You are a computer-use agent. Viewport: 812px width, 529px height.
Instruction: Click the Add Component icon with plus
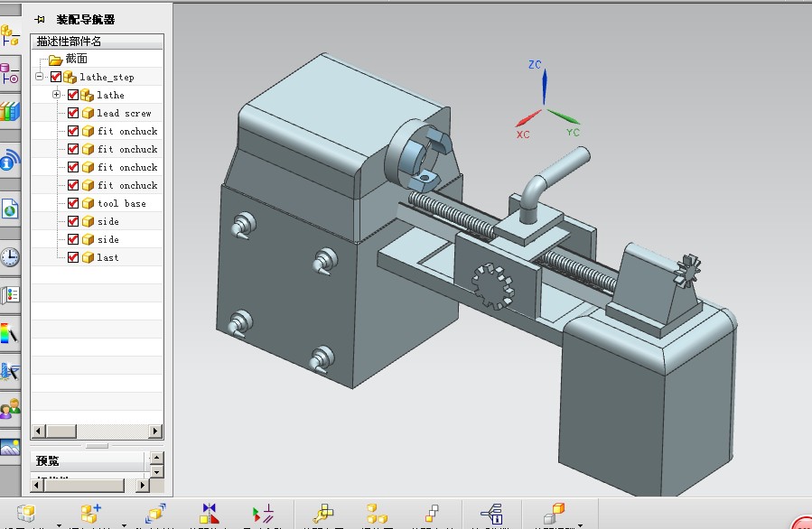tap(90, 513)
